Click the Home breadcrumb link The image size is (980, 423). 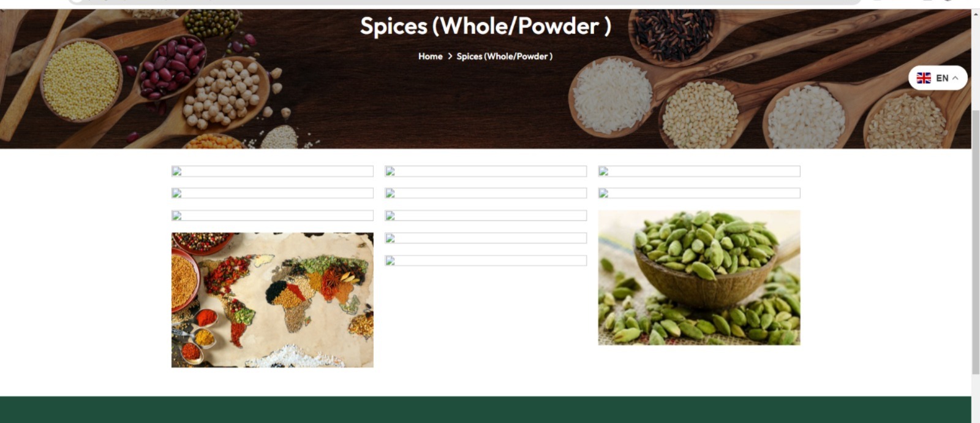(x=430, y=56)
